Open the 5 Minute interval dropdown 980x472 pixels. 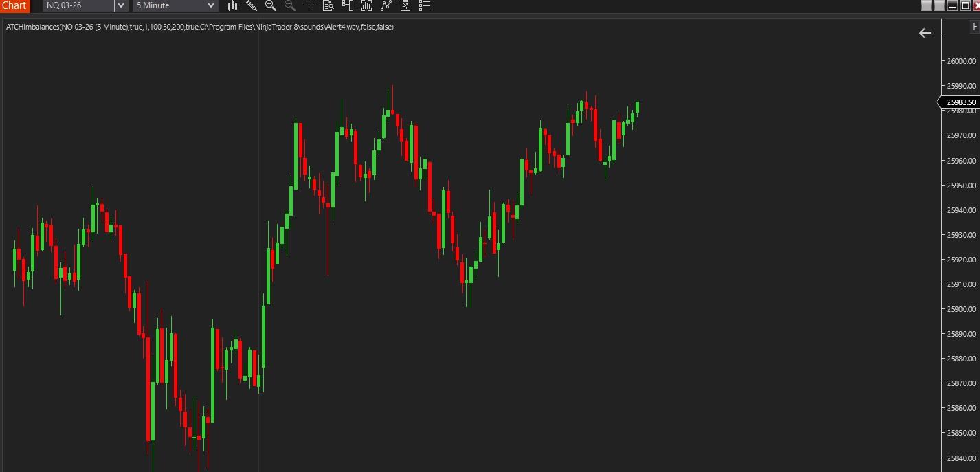(175, 5)
